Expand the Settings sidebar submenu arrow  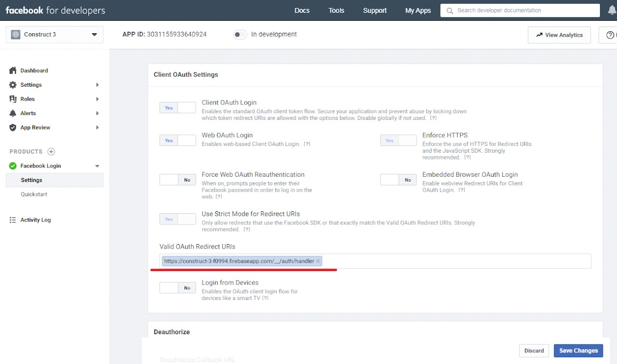tap(97, 85)
